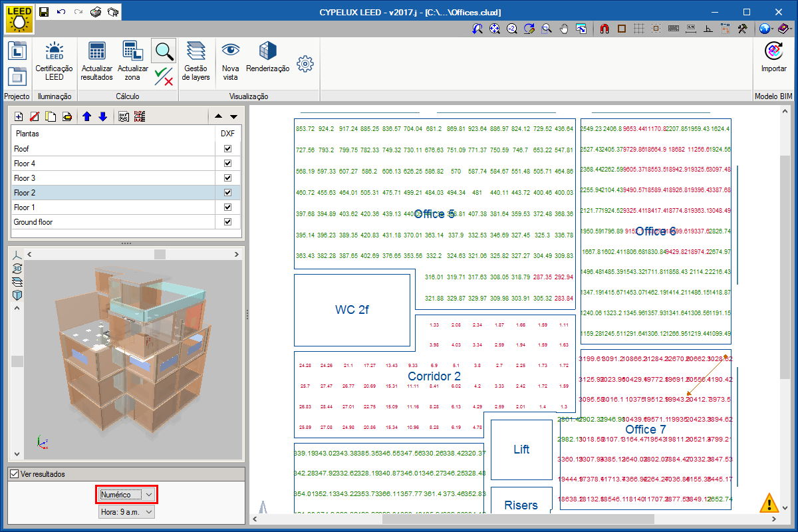The width and height of the screenshot is (798, 532).
Task: Toggle DXF checkbox for Floor 2
Action: point(227,193)
